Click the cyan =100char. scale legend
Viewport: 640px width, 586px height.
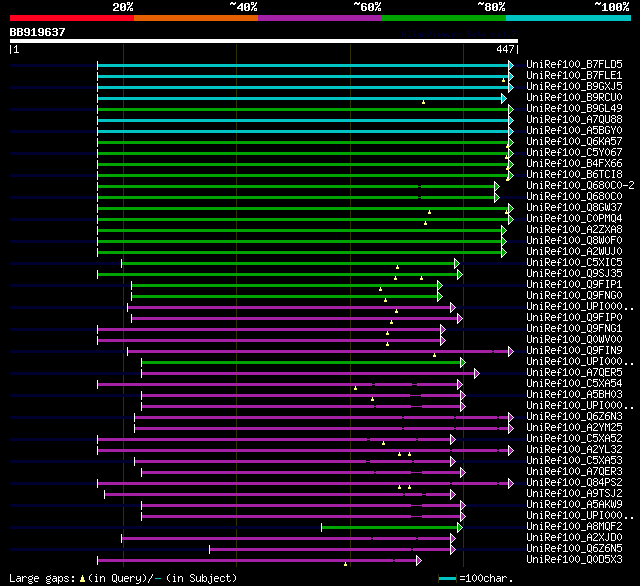click(x=476, y=578)
